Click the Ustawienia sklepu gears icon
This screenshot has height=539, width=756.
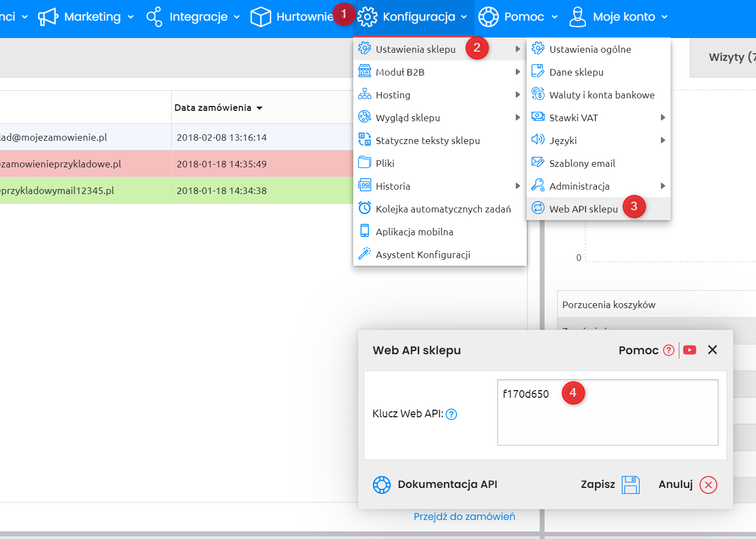coord(365,48)
